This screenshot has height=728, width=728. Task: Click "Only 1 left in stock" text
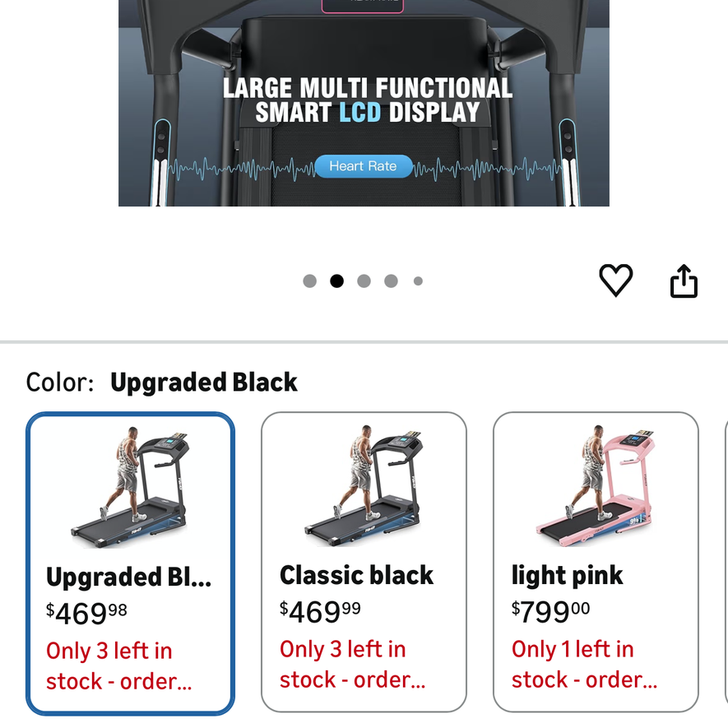585,665
